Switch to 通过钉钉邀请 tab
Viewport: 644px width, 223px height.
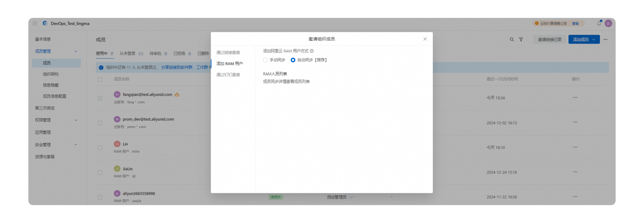point(228,74)
